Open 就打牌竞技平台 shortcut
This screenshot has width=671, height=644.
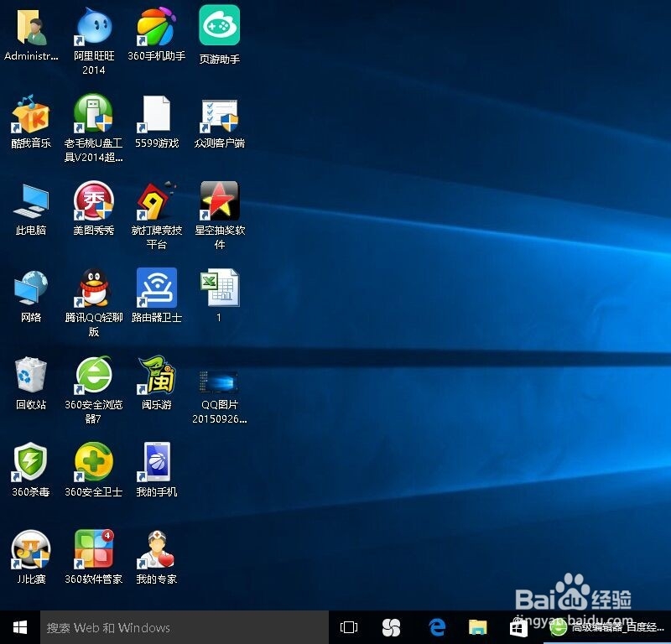(156, 201)
